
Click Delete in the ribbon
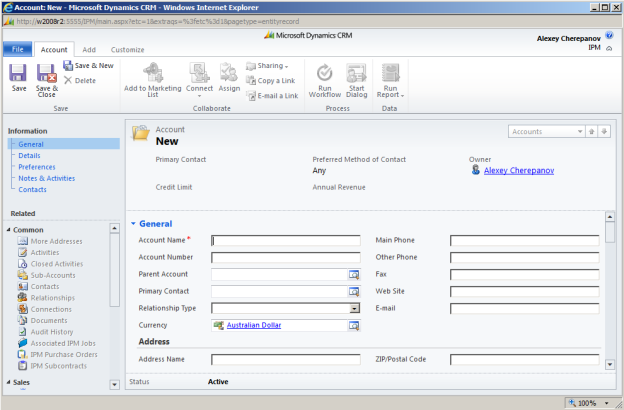coord(80,80)
